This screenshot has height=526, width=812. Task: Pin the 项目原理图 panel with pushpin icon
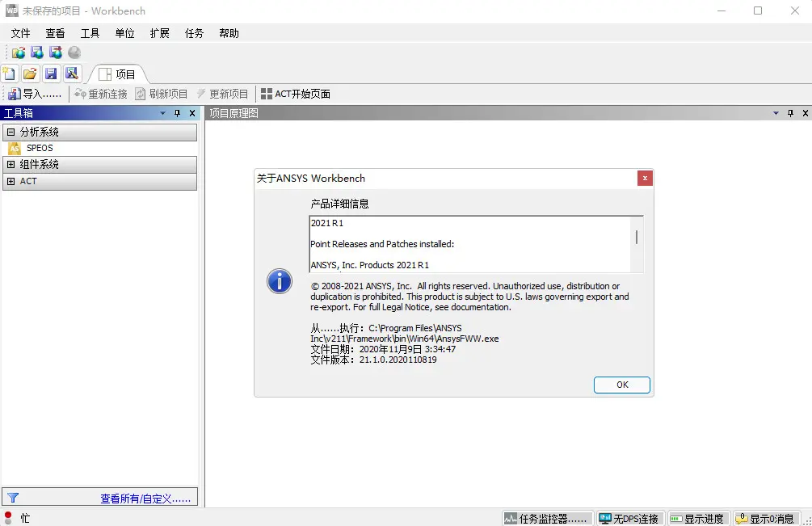click(790, 113)
